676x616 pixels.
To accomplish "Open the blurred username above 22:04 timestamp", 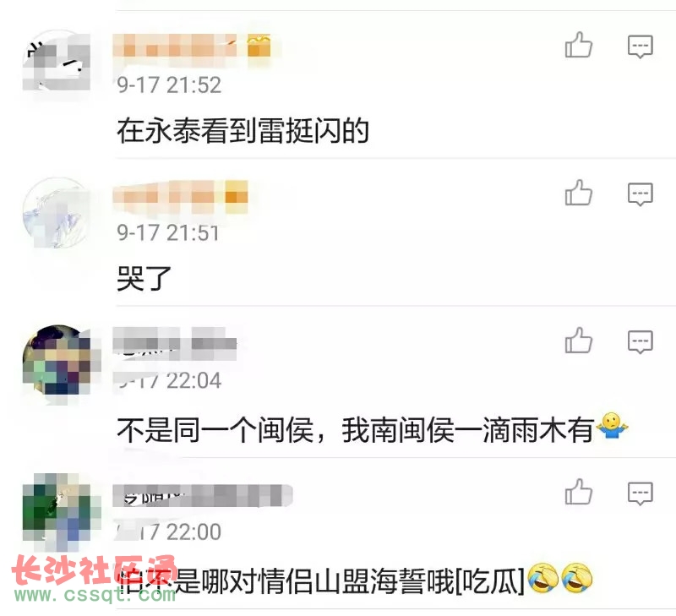I will pyautogui.click(x=175, y=344).
